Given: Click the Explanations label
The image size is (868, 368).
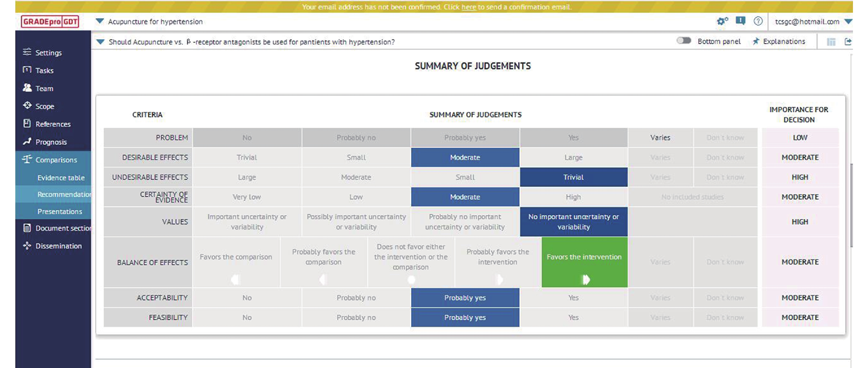Looking at the screenshot, I should 784,42.
